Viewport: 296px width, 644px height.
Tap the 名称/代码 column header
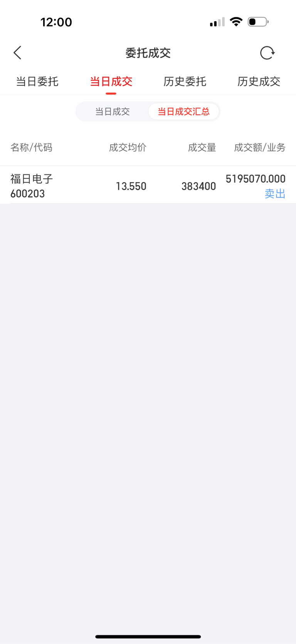[31, 147]
